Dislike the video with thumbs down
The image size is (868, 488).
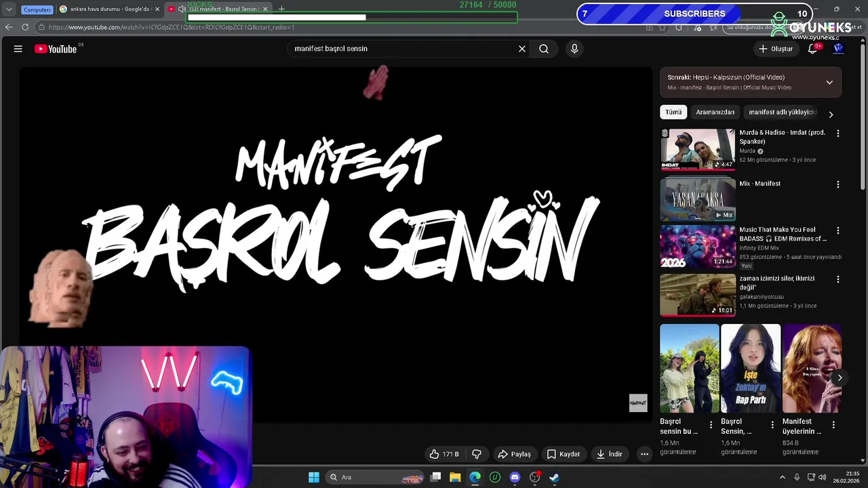tap(477, 454)
